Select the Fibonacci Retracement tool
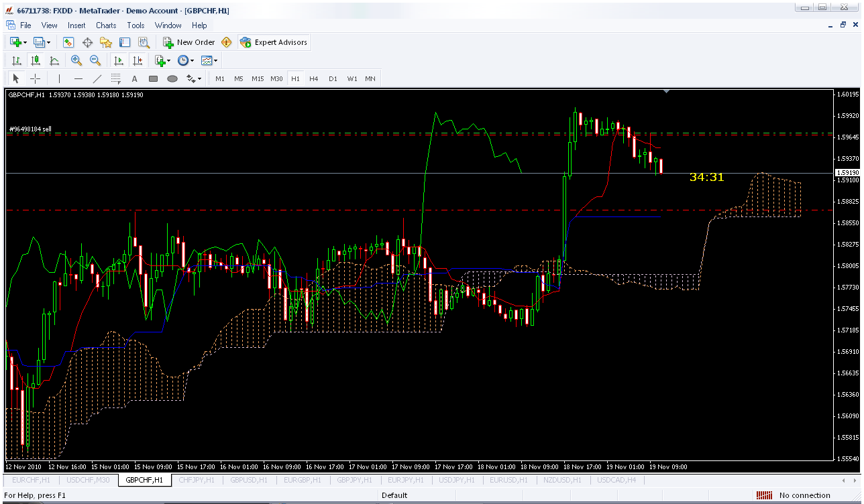Image resolution: width=864 pixels, height=504 pixels. pos(115,78)
